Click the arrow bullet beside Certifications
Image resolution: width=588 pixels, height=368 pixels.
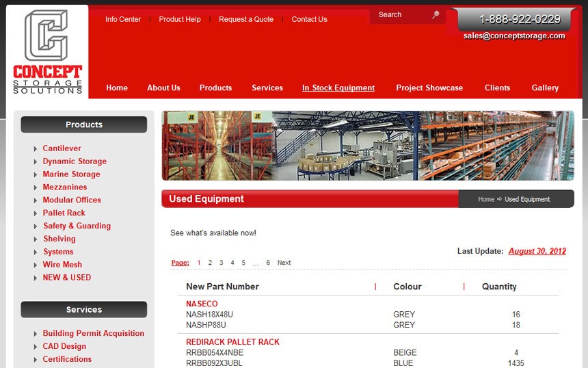click(36, 360)
